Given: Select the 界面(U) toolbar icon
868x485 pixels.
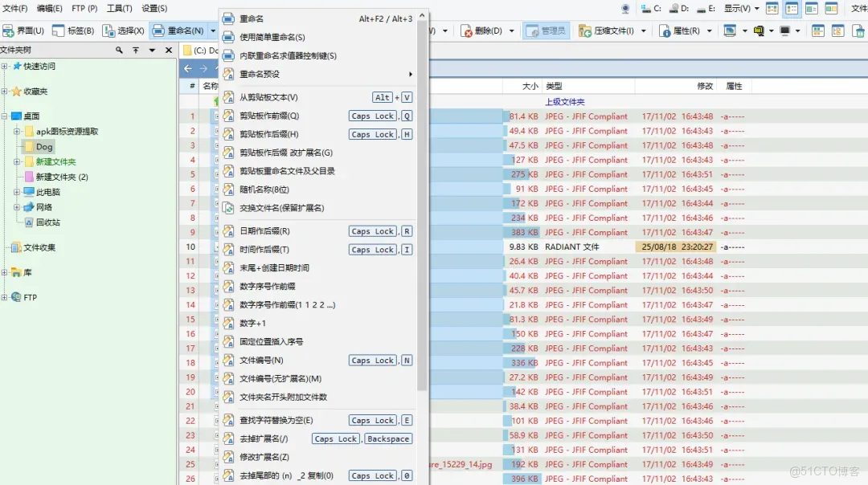Looking at the screenshot, I should 24,30.
